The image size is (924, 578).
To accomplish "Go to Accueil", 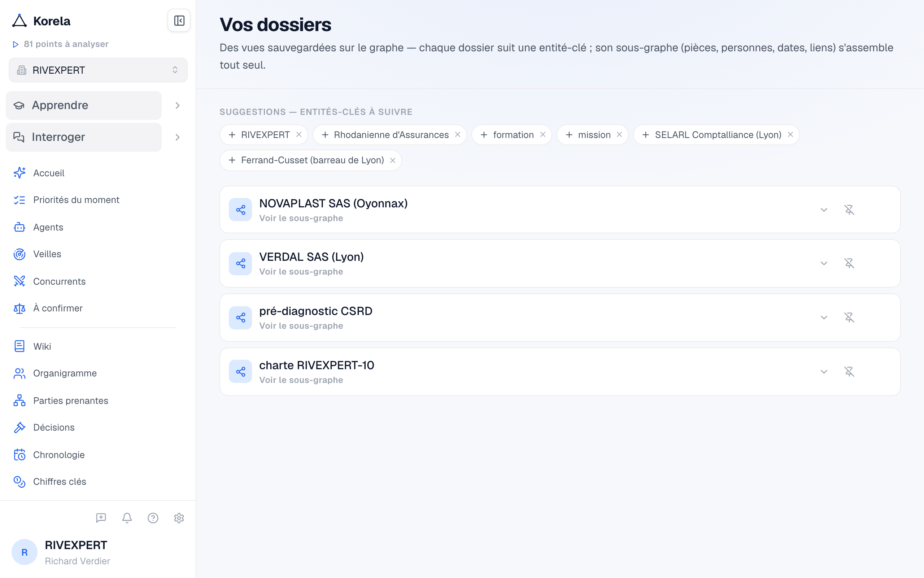I will (x=48, y=173).
